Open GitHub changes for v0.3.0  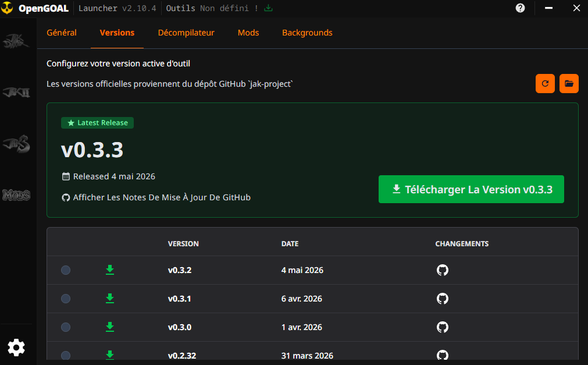coord(443,327)
